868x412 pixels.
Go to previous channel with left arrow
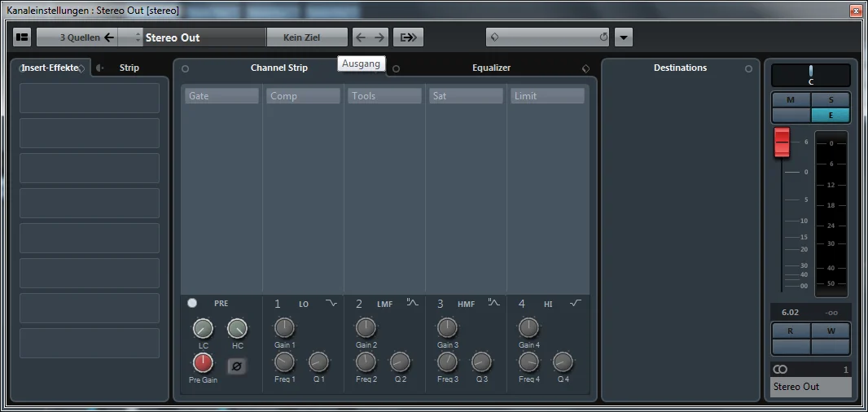point(361,37)
